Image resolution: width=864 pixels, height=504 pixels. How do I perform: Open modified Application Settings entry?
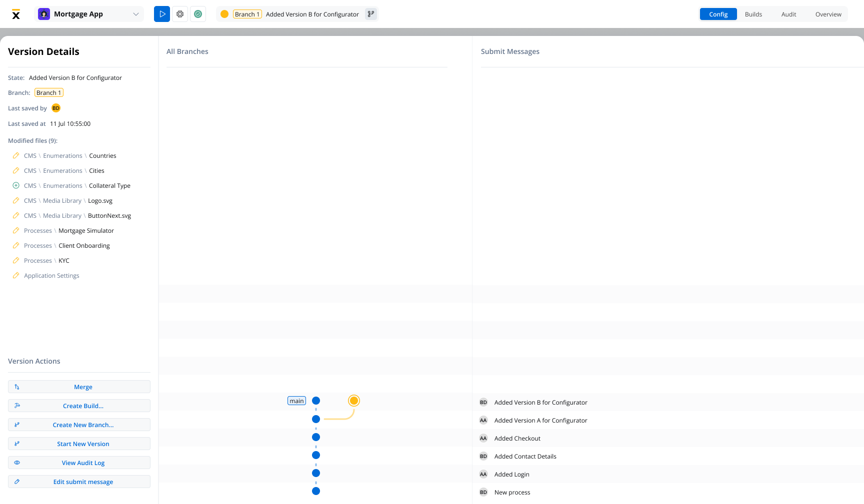point(51,276)
